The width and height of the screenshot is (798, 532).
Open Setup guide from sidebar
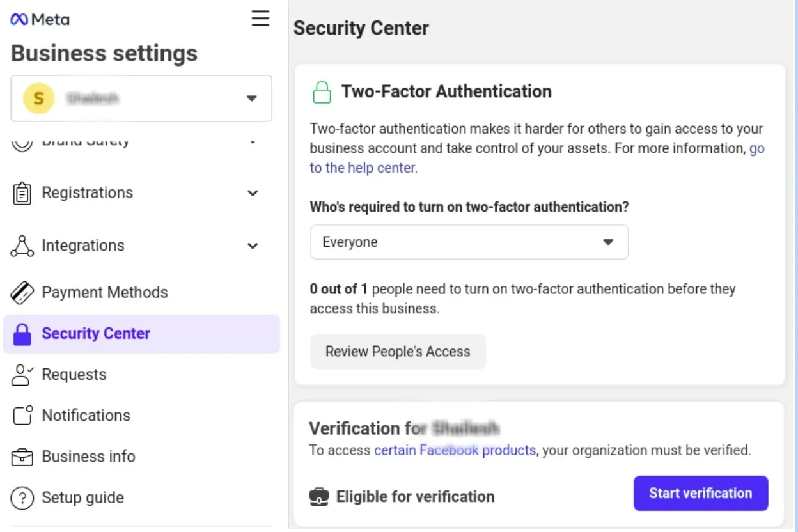tap(82, 497)
